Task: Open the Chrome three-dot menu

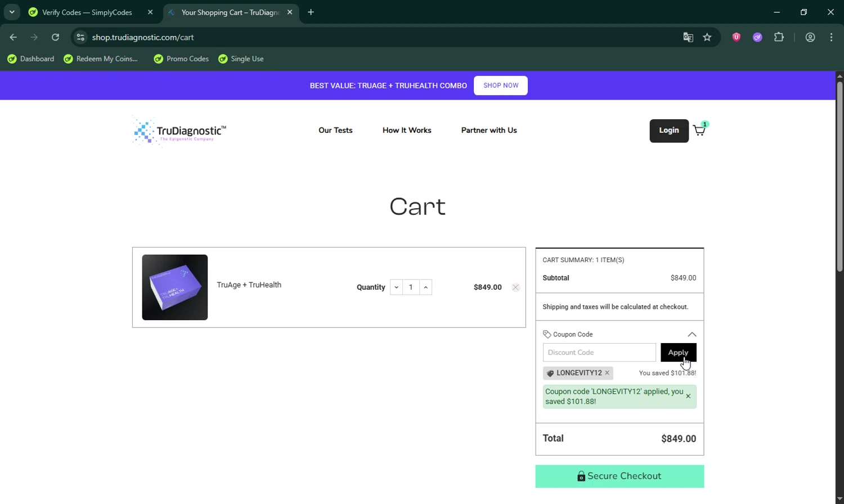Action: (x=832, y=37)
